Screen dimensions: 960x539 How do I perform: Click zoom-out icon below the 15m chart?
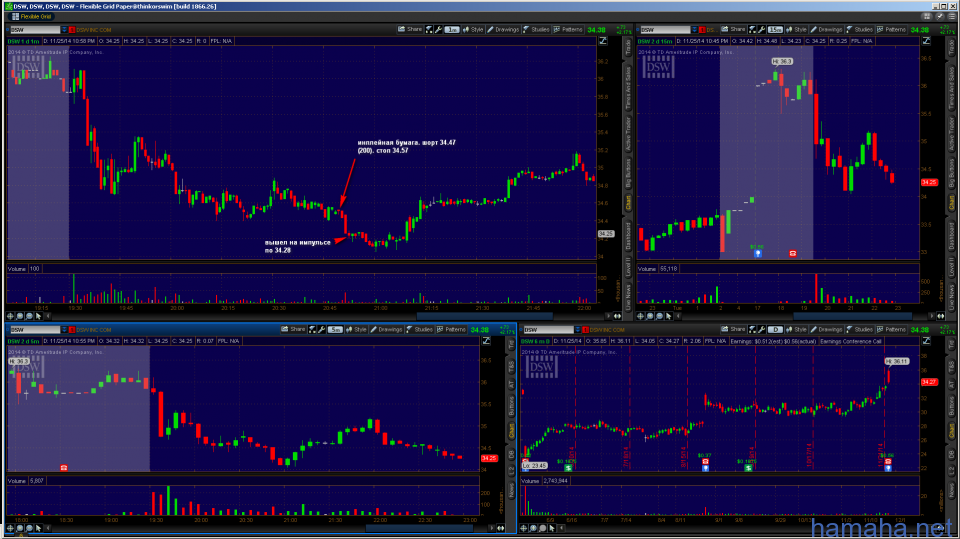659,316
